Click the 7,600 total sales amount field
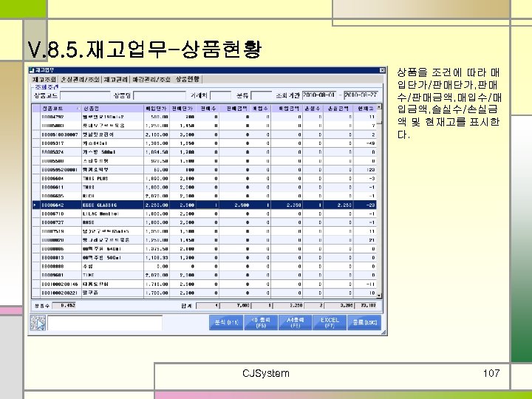 tap(236, 305)
